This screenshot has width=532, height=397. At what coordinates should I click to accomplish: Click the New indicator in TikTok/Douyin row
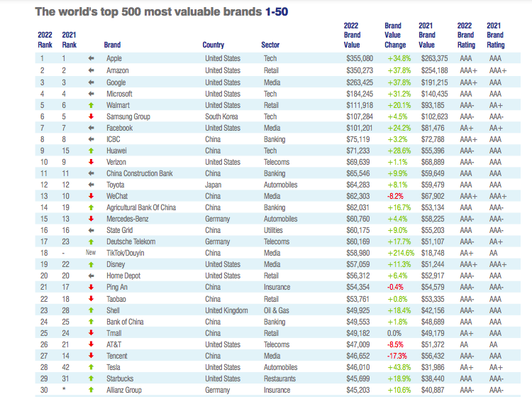coord(91,253)
